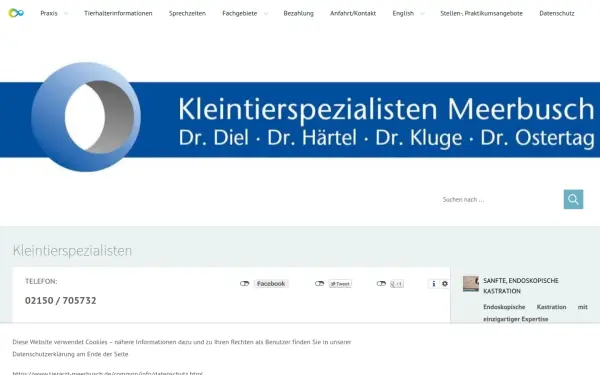Click the Kleintierspezialisten page heading
Screen dimensions: 600x375
click(72, 250)
